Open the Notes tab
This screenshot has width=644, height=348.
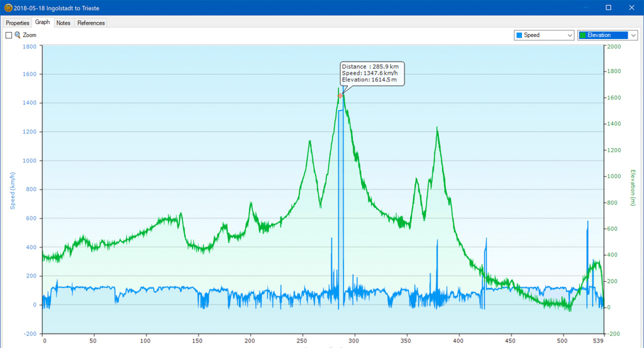pos(64,23)
